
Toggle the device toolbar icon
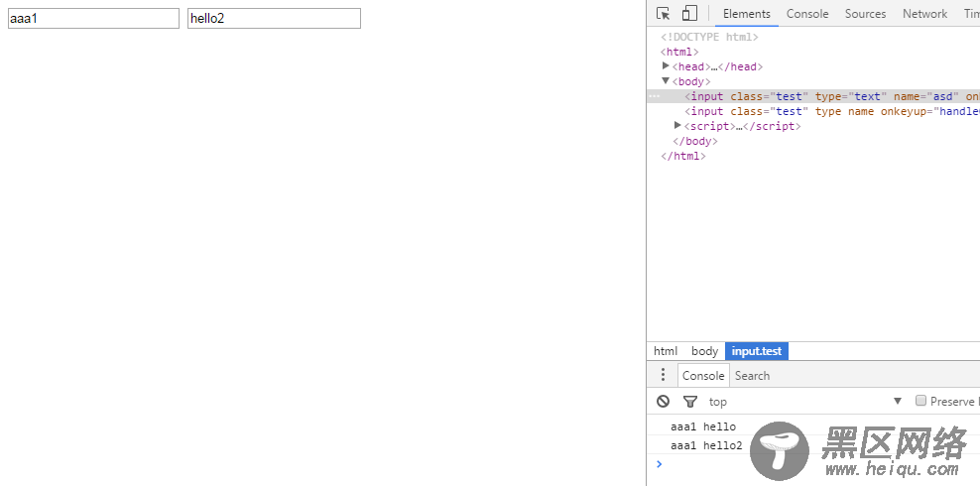pos(689,13)
